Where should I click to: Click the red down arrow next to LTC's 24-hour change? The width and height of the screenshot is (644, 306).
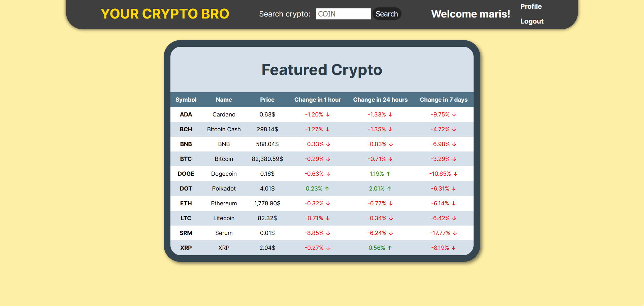tap(390, 218)
